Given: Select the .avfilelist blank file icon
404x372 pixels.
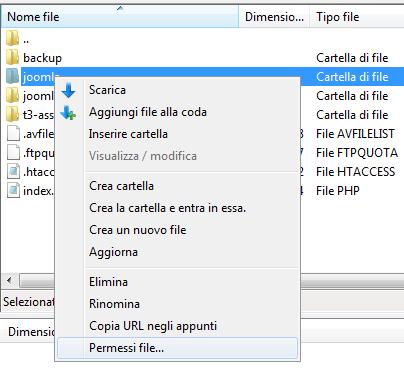Looking at the screenshot, I should point(13,134).
